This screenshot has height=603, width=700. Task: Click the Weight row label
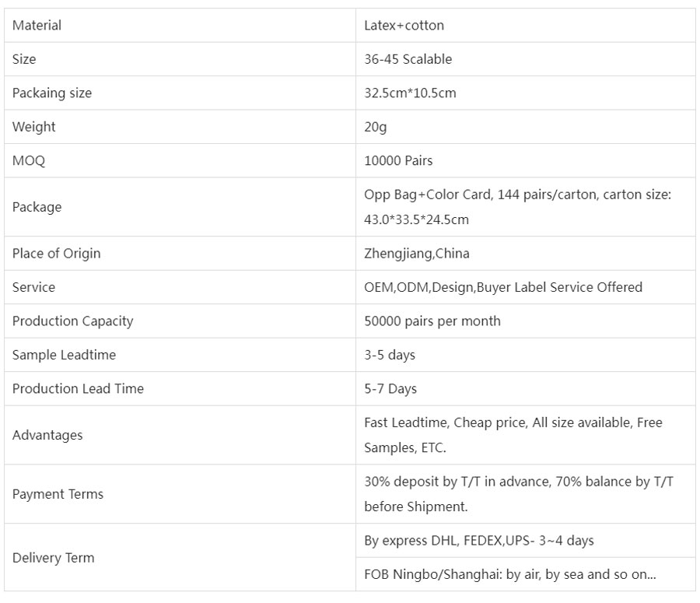pyautogui.click(x=33, y=127)
